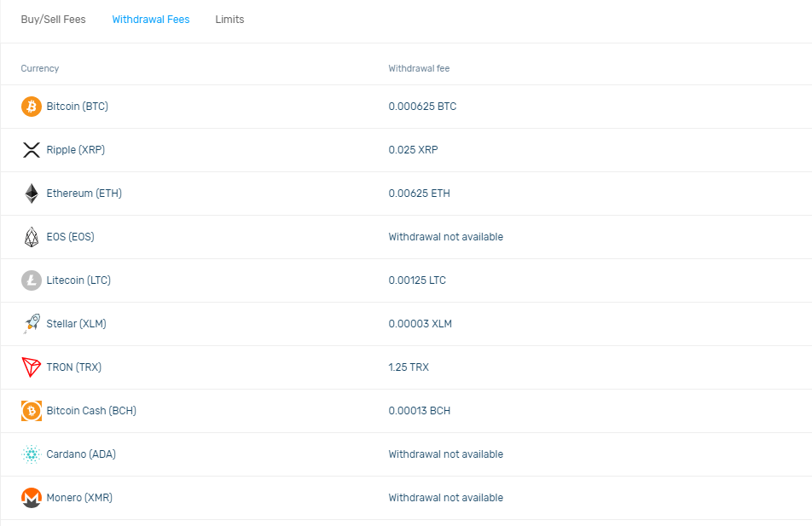Viewport: 812px width, 526px height.
Task: Click the Cardano dotted icon
Action: [31, 454]
